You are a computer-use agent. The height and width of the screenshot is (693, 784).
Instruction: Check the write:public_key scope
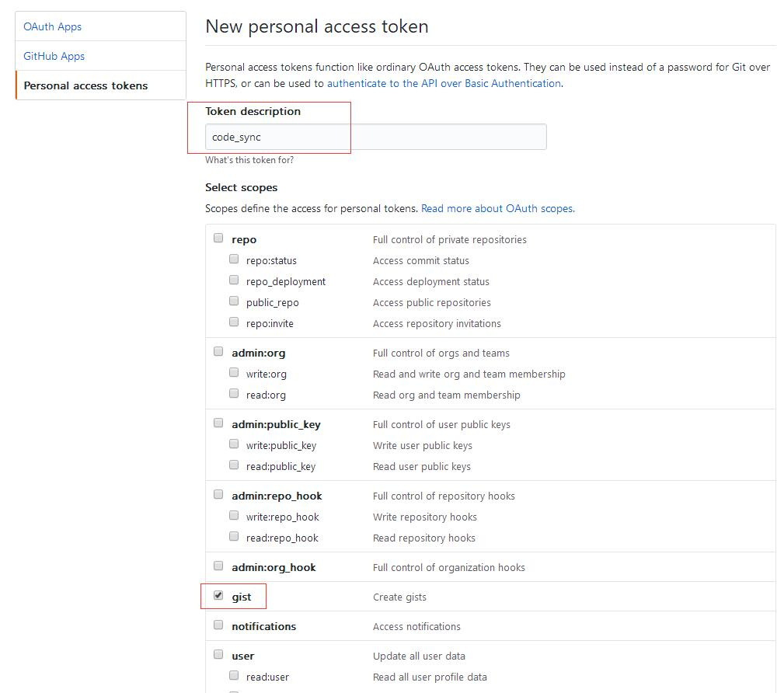coord(234,444)
